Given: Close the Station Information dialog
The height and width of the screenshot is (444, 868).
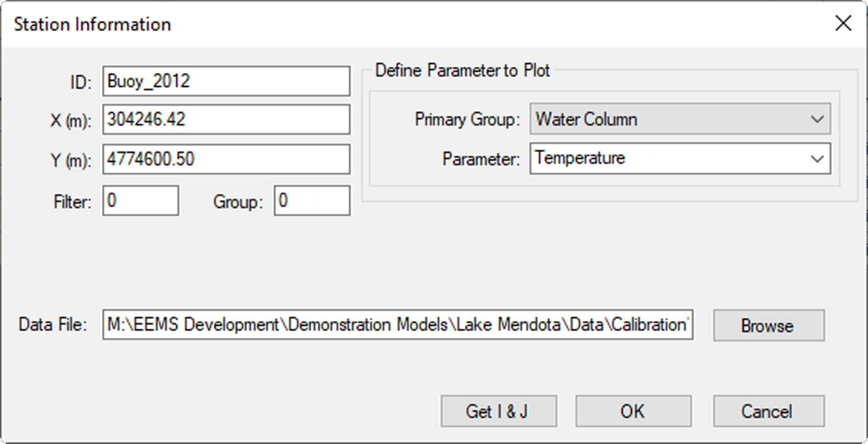Looking at the screenshot, I should 843,23.
